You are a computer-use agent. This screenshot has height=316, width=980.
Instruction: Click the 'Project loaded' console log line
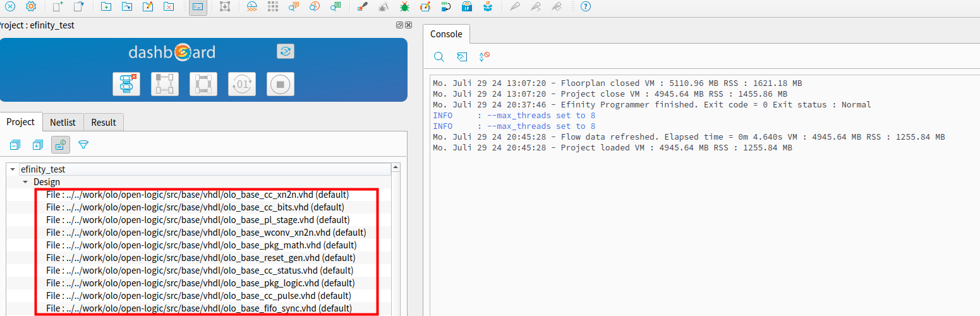click(612, 148)
